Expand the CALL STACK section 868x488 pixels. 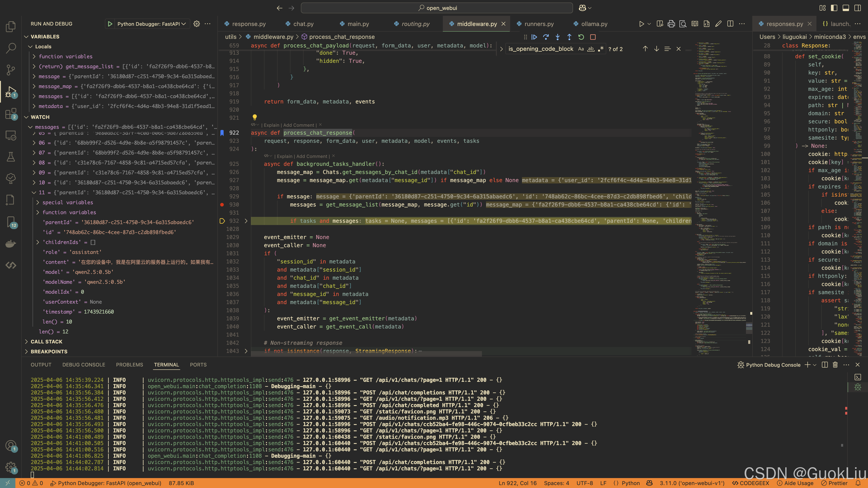pyautogui.click(x=47, y=342)
